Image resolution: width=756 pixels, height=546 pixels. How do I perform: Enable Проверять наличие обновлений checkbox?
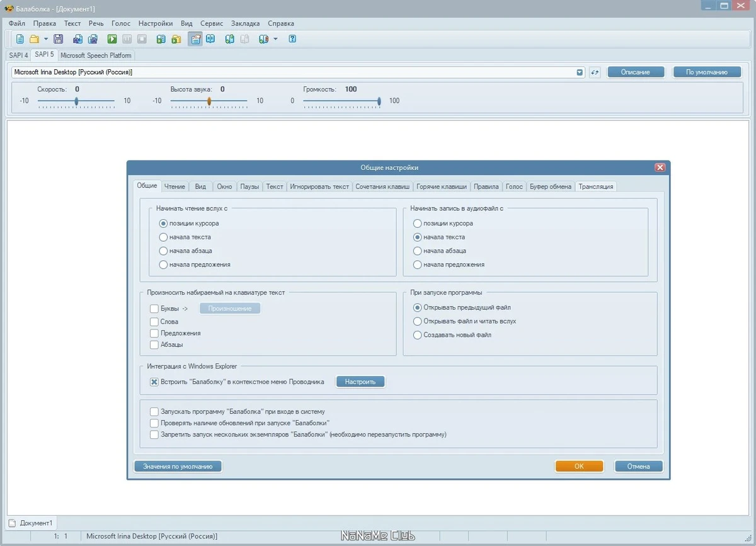154,423
